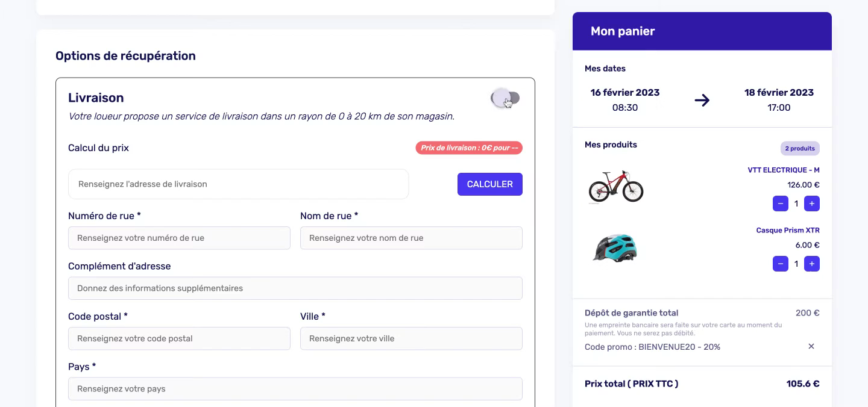Focus the Complément d'adresse field
The image size is (868, 407).
coord(295,288)
